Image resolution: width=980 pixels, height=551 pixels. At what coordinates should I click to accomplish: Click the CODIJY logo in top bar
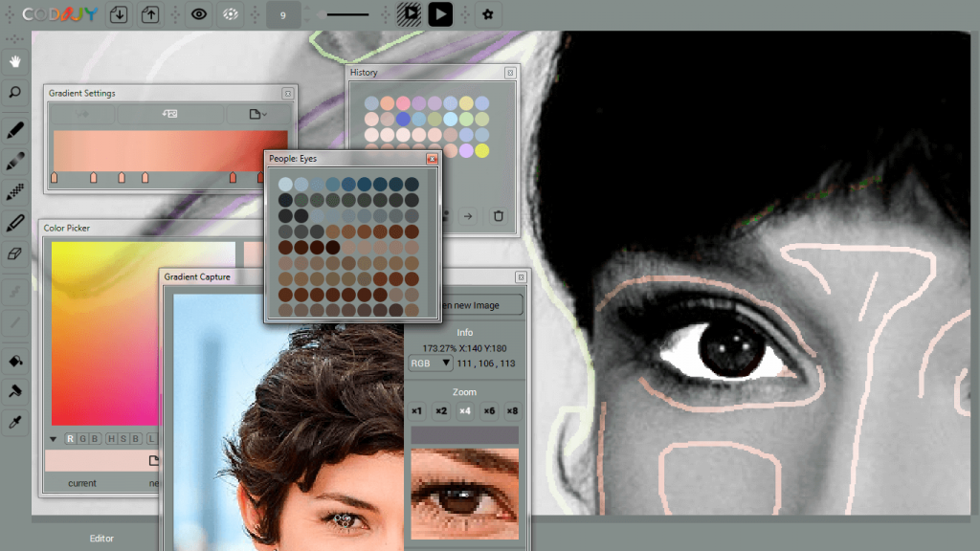point(59,14)
